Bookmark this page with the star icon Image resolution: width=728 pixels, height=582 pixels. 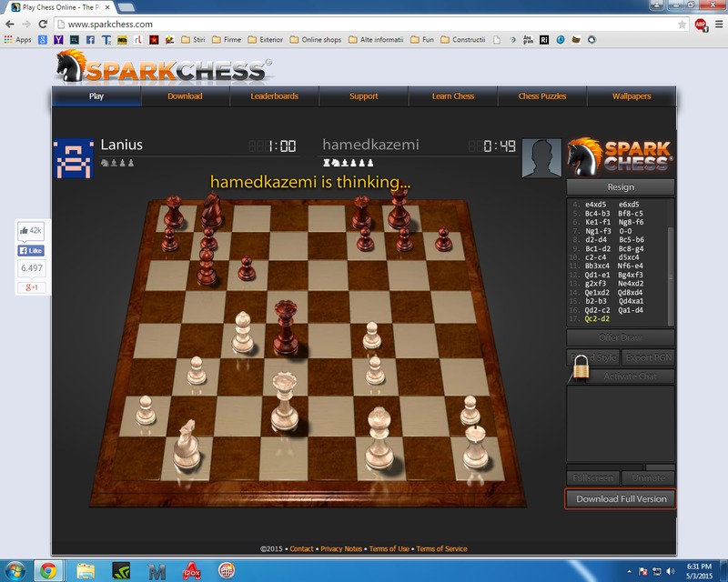(x=682, y=25)
